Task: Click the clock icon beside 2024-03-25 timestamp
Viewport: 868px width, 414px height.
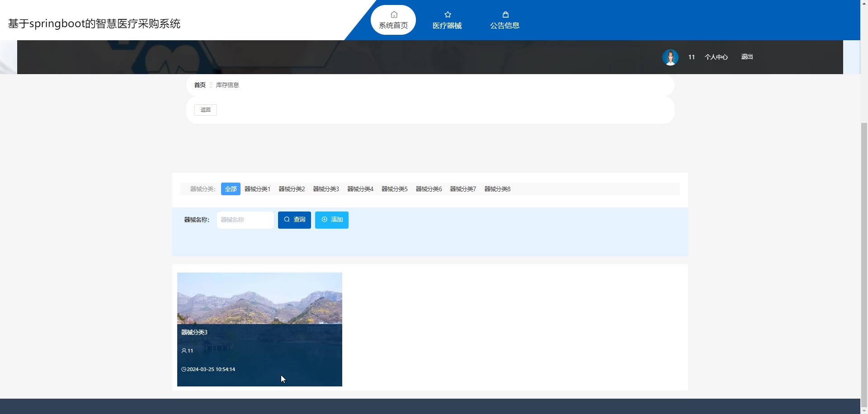Action: point(184,369)
